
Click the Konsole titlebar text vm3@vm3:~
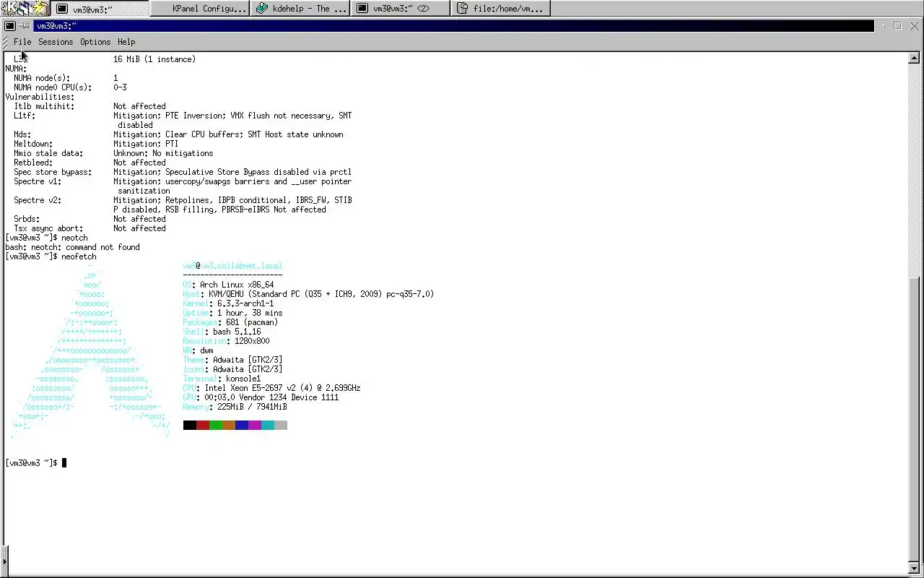tap(56, 26)
